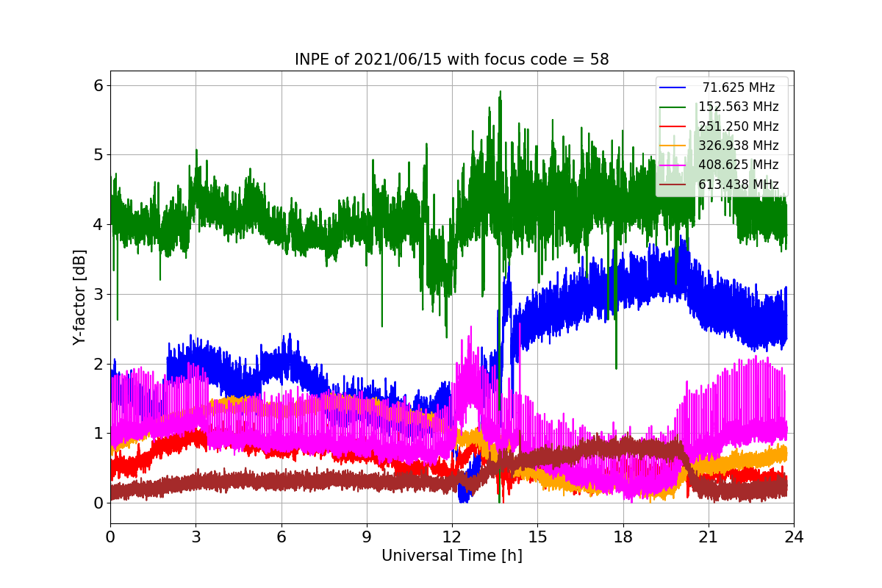Click y-axis tick label 5
Screen dimensions: 882x588
[x=98, y=155]
